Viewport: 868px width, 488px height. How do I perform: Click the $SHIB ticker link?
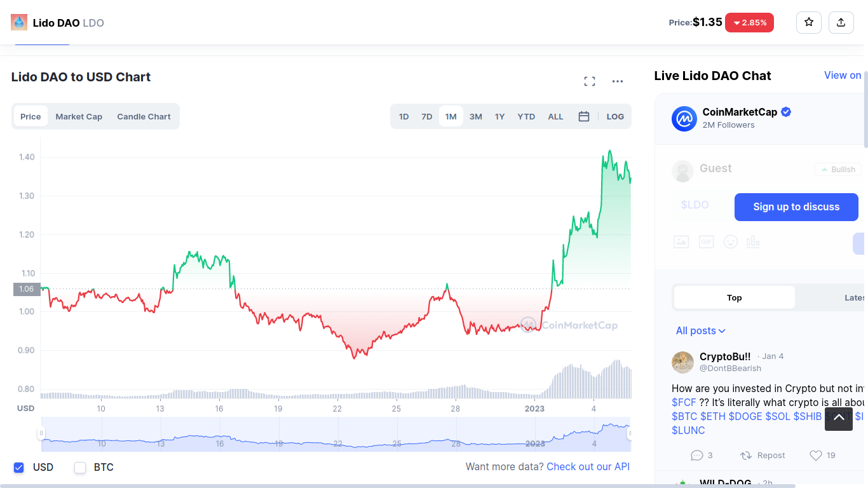pyautogui.click(x=808, y=416)
